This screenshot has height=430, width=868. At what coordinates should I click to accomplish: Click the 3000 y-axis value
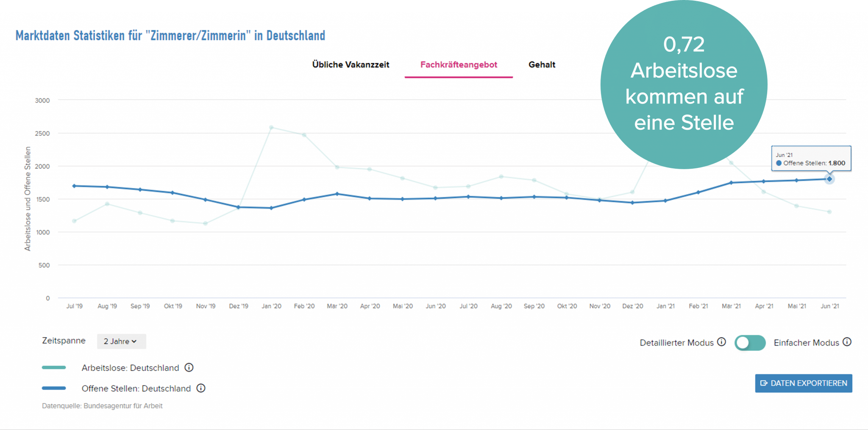click(x=42, y=101)
